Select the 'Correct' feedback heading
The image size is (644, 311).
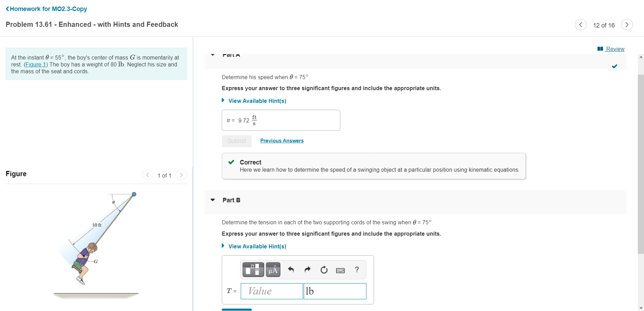point(250,162)
